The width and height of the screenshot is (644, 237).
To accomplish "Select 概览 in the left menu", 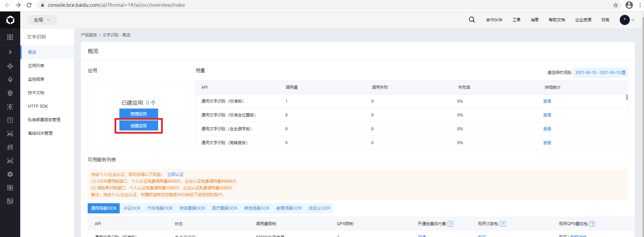I will click(47, 52).
